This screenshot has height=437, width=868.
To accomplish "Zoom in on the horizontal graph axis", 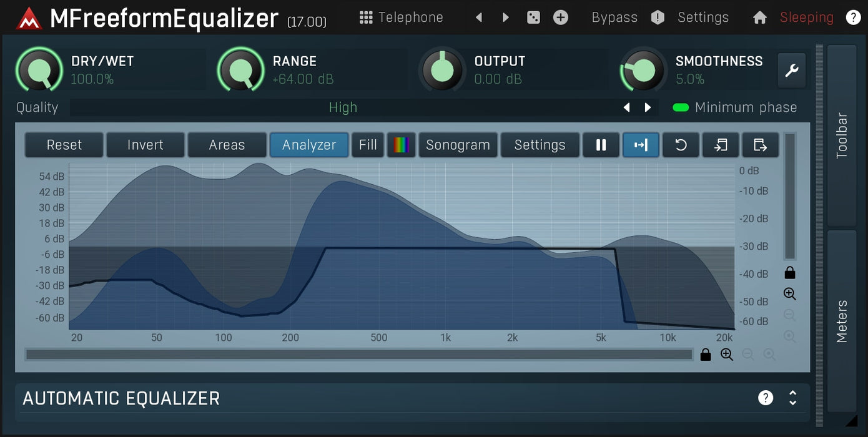I will click(726, 355).
